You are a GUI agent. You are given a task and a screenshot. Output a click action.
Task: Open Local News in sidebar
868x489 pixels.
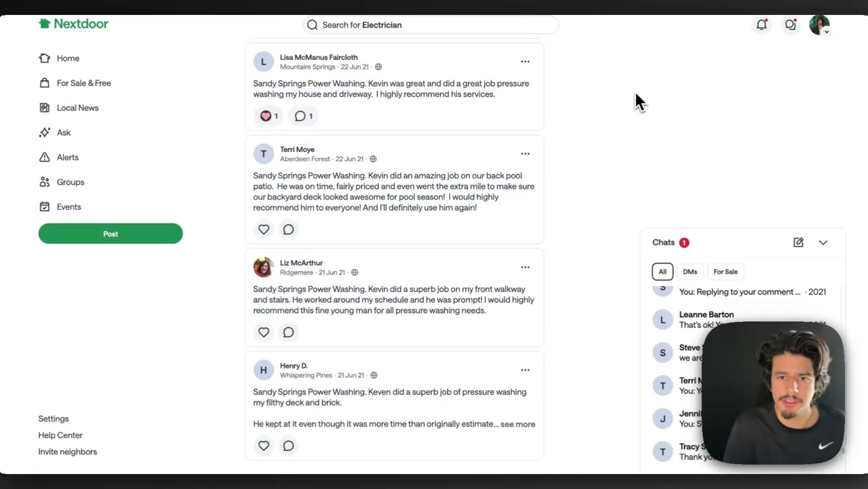click(x=77, y=108)
